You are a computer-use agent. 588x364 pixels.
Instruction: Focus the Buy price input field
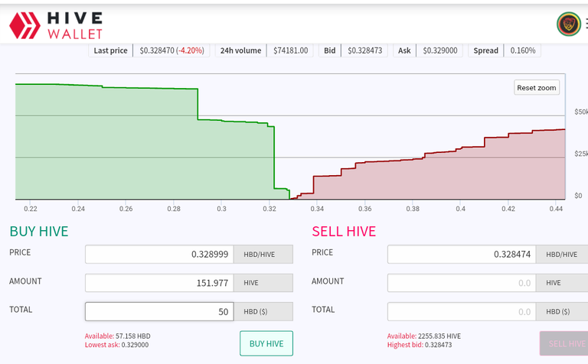159,255
